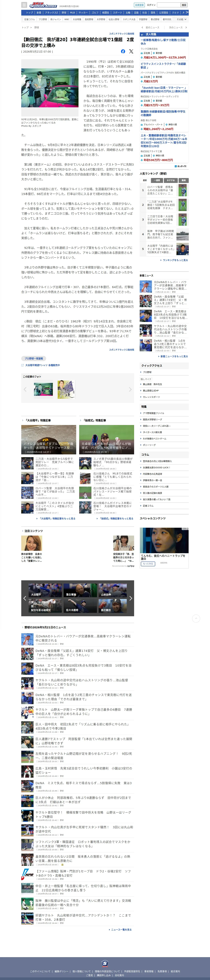Image resolution: width=210 pixels, height=980 pixels.
Task: Go to the next photo in この記事のフォト
Action: point(130,389)
